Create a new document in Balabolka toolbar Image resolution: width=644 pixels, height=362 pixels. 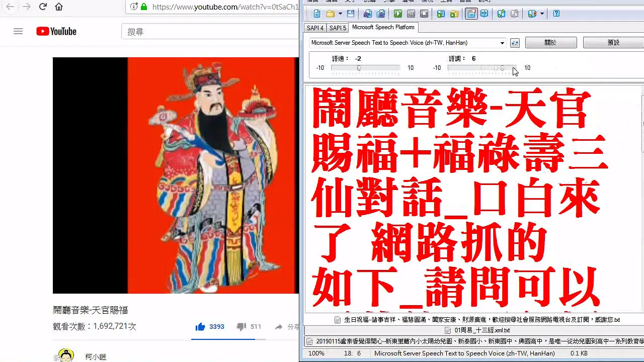tap(317, 14)
